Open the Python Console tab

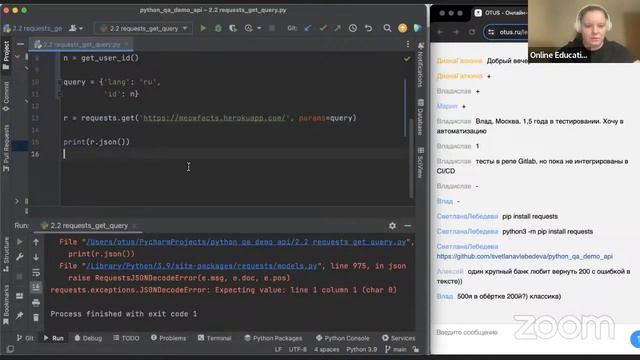[x=342, y=338]
